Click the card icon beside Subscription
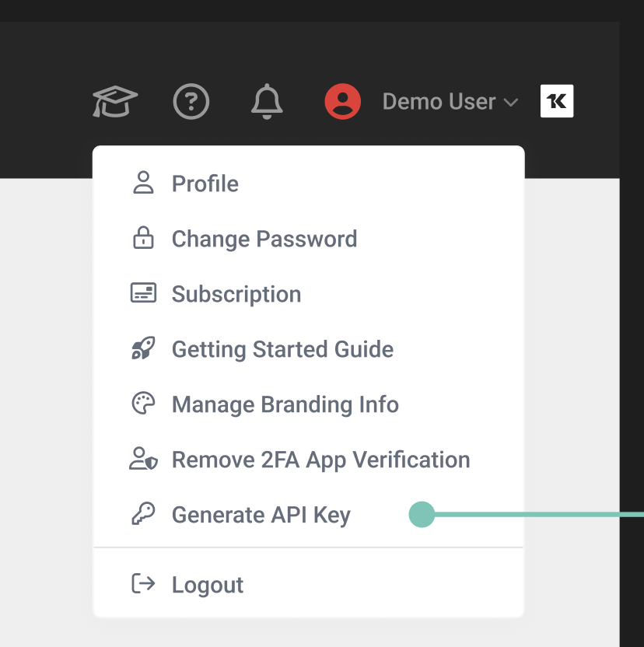The image size is (644, 647). point(143,294)
